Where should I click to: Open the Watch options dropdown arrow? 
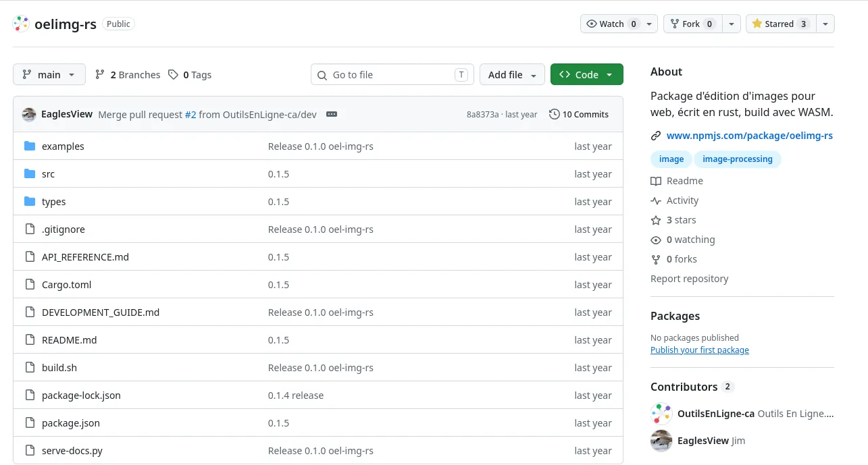[649, 24]
